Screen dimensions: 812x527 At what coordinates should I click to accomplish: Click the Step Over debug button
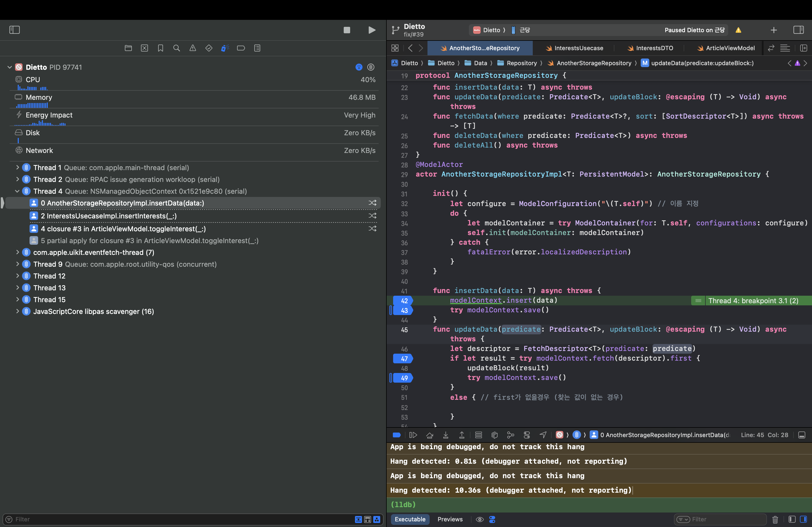[x=430, y=435]
